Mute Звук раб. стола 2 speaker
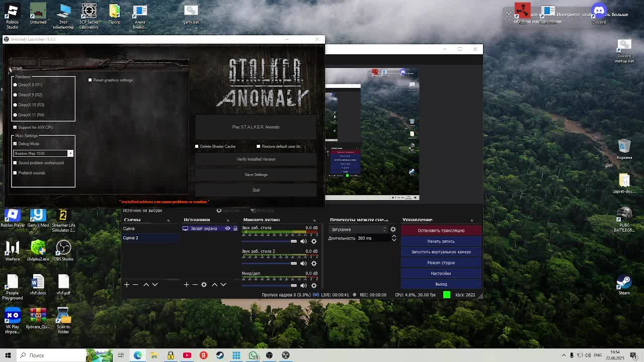 tap(303, 263)
